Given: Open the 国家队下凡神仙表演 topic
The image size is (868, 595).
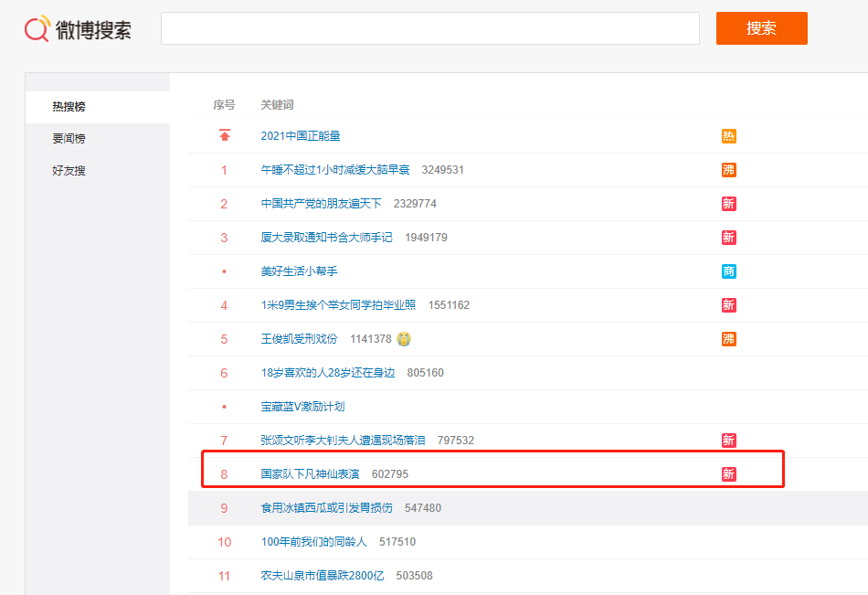Looking at the screenshot, I should (x=310, y=474).
